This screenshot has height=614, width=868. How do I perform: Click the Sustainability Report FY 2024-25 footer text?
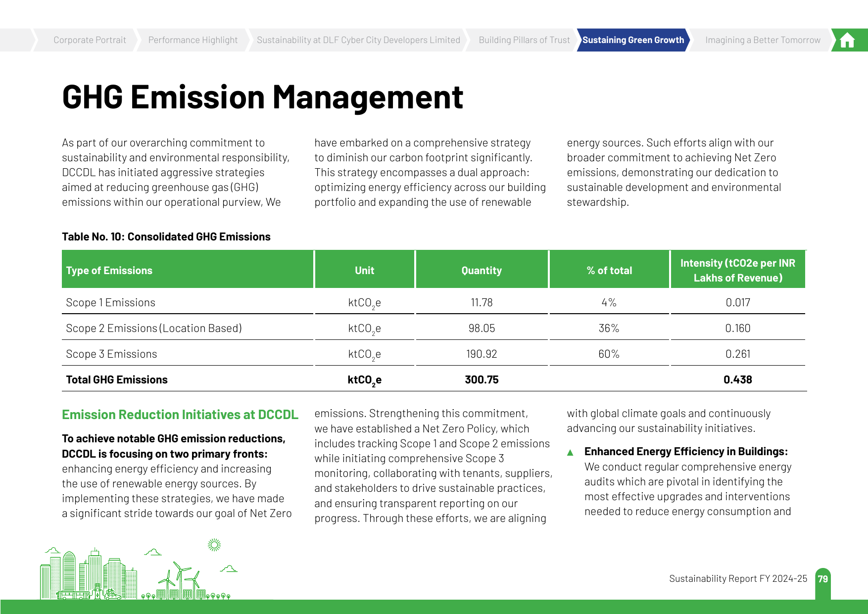pyautogui.click(x=738, y=578)
